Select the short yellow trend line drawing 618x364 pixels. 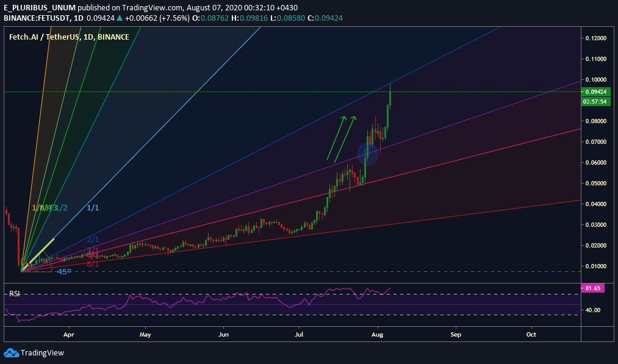pos(38,254)
